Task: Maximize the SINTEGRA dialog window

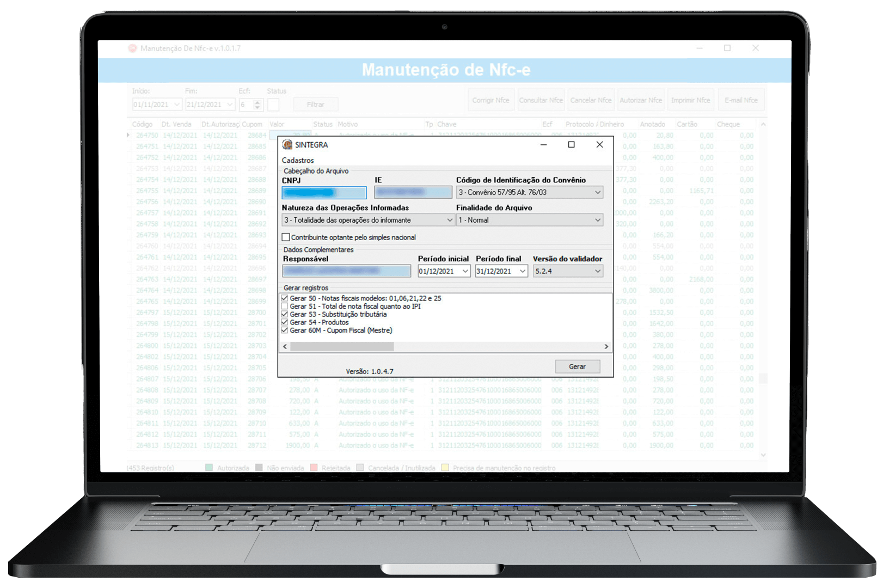Action: point(571,145)
